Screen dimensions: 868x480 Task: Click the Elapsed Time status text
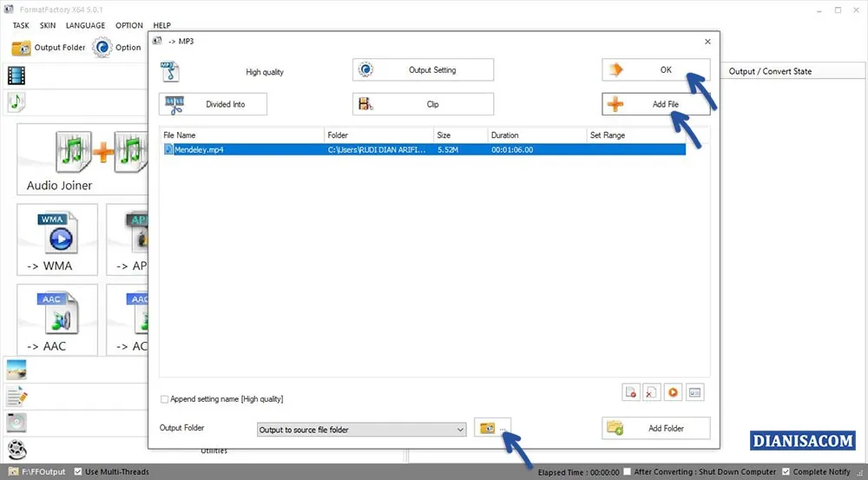click(x=578, y=472)
